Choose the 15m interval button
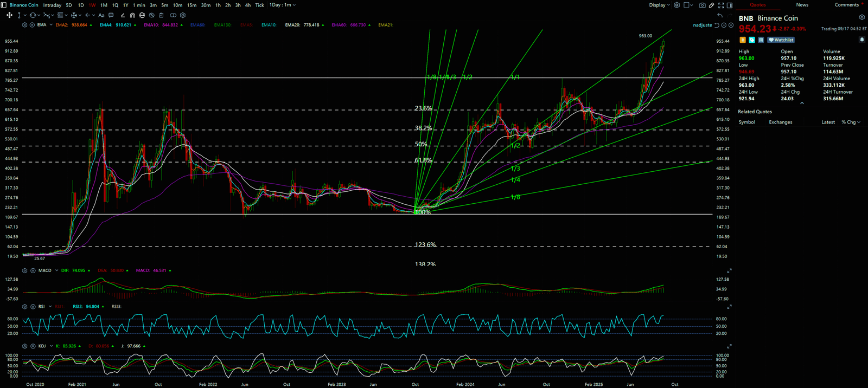868x388 pixels. coord(192,5)
